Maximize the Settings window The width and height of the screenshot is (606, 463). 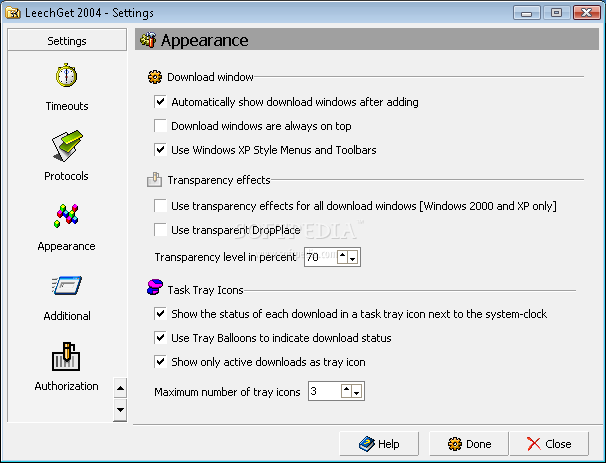(557, 13)
